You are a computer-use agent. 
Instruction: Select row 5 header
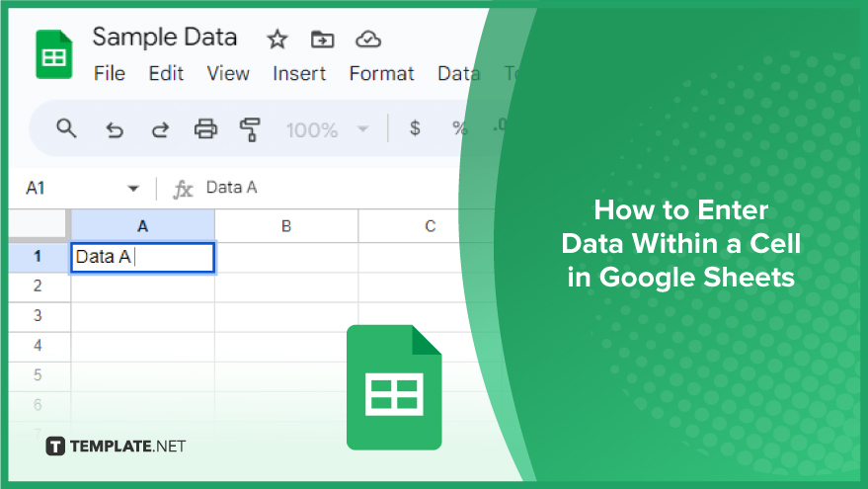[x=38, y=375]
